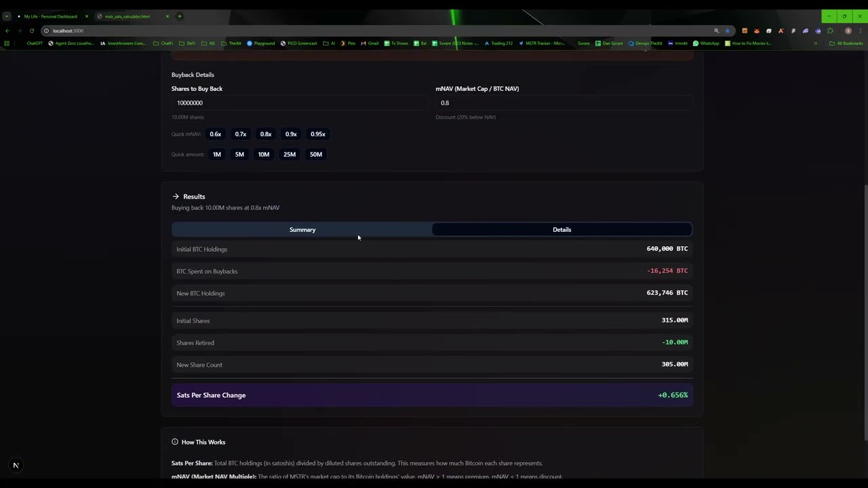Set quick mNAV to 0.95x
The height and width of the screenshot is (488, 868).
(318, 134)
